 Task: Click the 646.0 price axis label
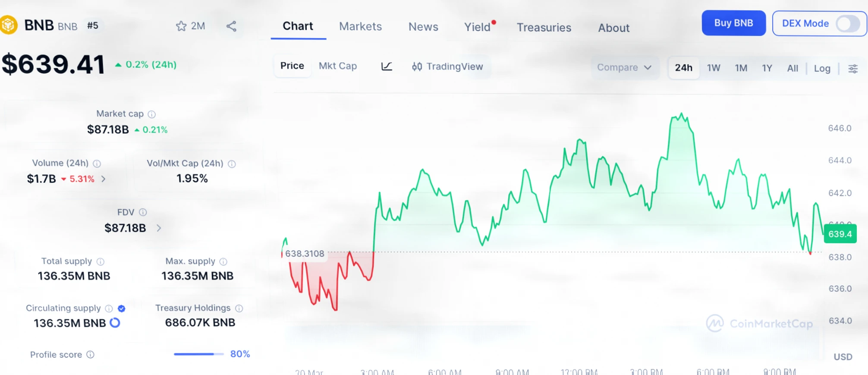(840, 128)
